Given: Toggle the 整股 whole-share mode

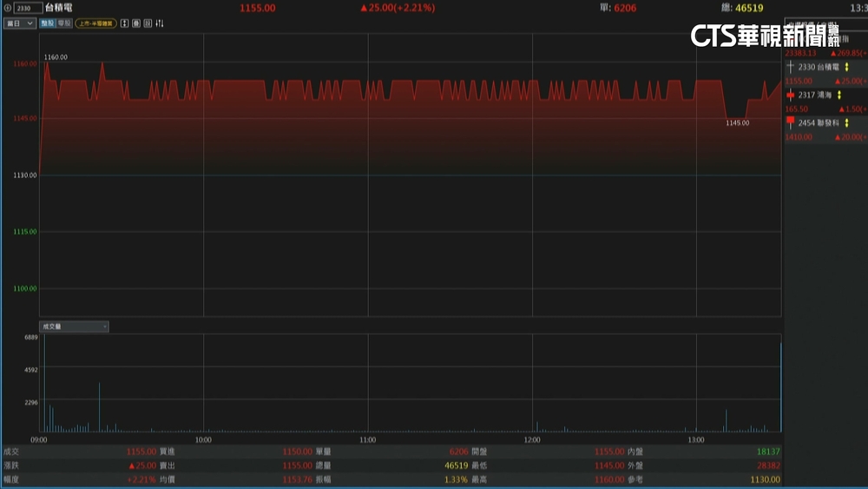Looking at the screenshot, I should pyautogui.click(x=47, y=23).
